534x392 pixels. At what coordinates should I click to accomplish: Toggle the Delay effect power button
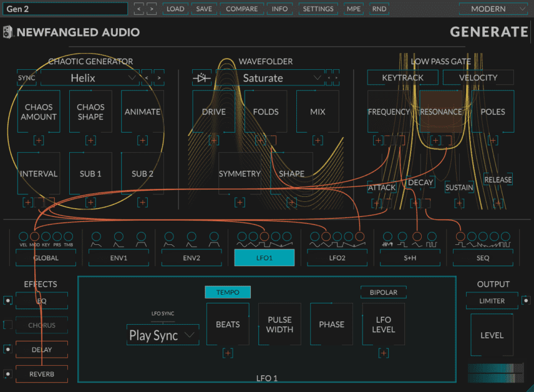7,350
